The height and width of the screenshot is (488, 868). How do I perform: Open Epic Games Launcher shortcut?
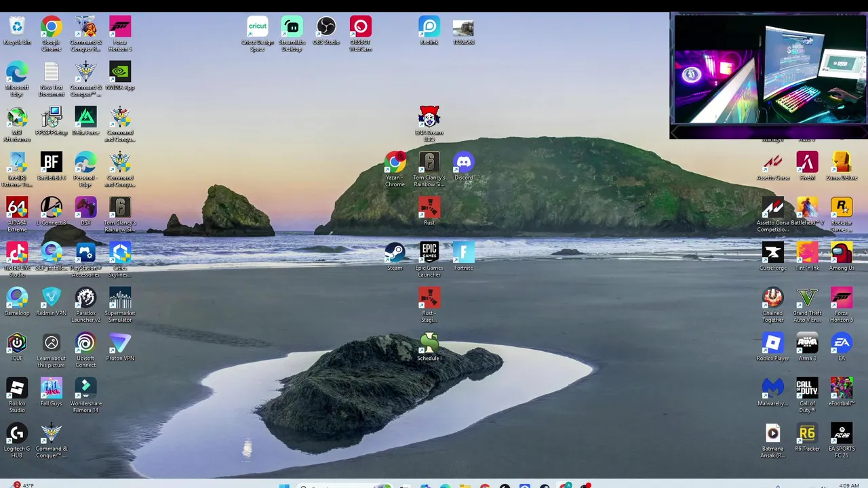[429, 260]
